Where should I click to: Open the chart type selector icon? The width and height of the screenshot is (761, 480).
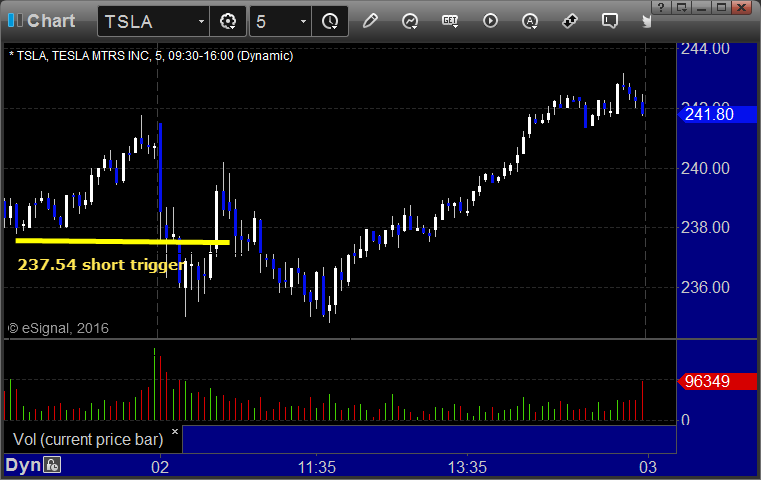tap(410, 21)
